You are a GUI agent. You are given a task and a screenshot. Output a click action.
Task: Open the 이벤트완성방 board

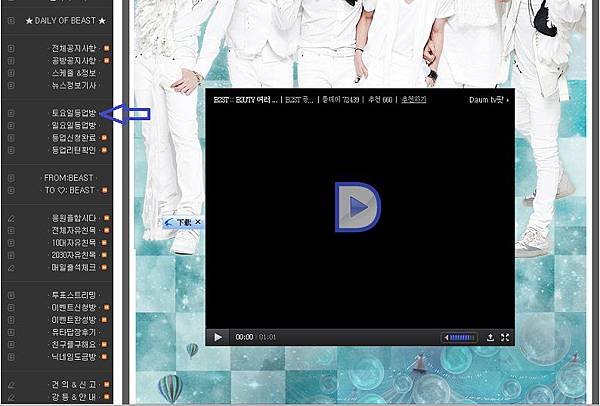click(74, 320)
